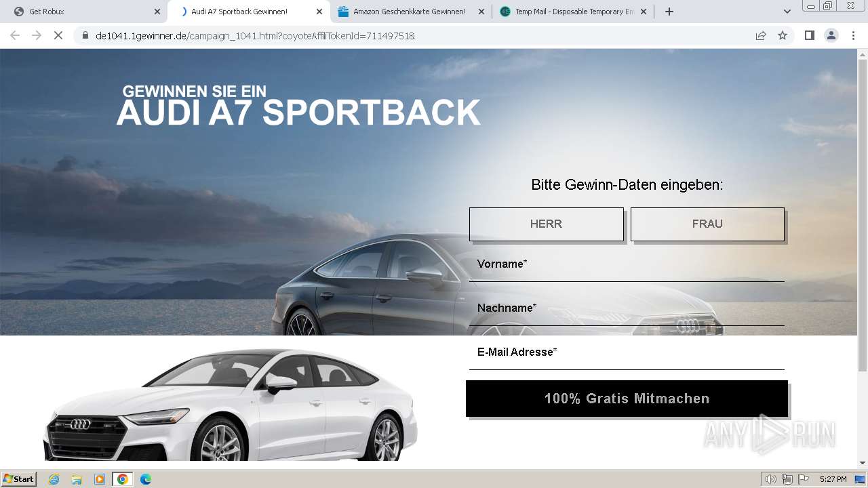Open File Explorer from the taskbar
Viewport: 868px width, 488px height.
[77, 479]
